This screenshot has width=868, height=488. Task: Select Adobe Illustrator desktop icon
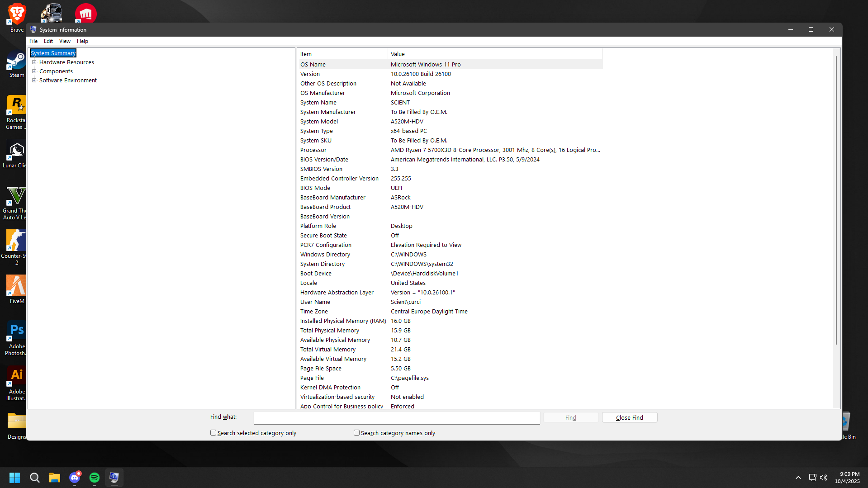click(x=16, y=383)
